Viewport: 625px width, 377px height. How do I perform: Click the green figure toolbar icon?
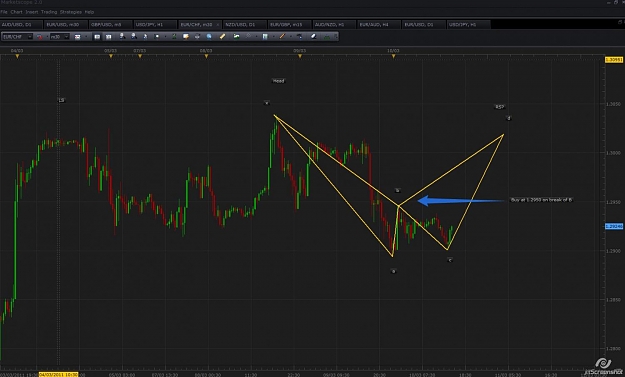[174, 37]
